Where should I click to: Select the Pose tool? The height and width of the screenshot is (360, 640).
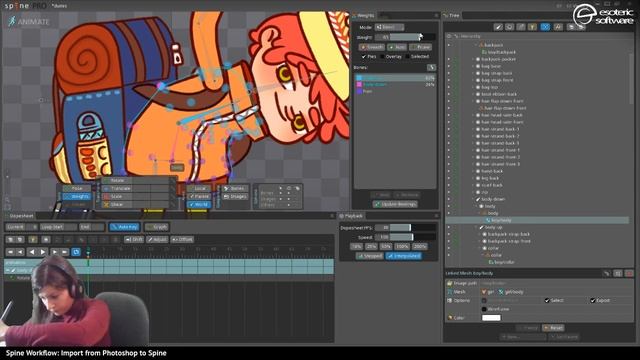point(77,189)
